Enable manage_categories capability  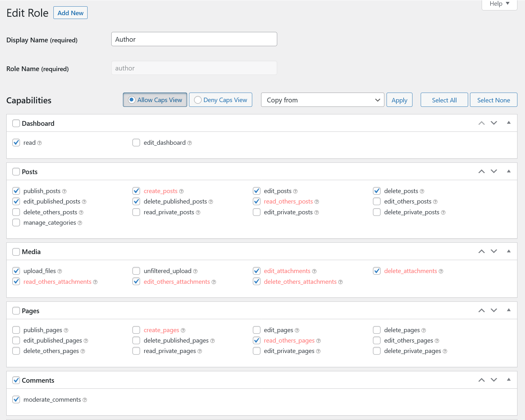coord(16,222)
